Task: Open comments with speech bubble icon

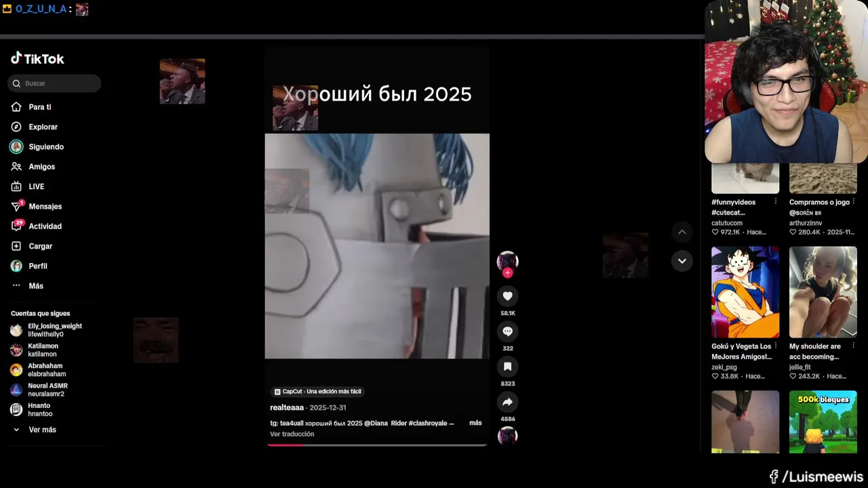Action: click(x=507, y=331)
